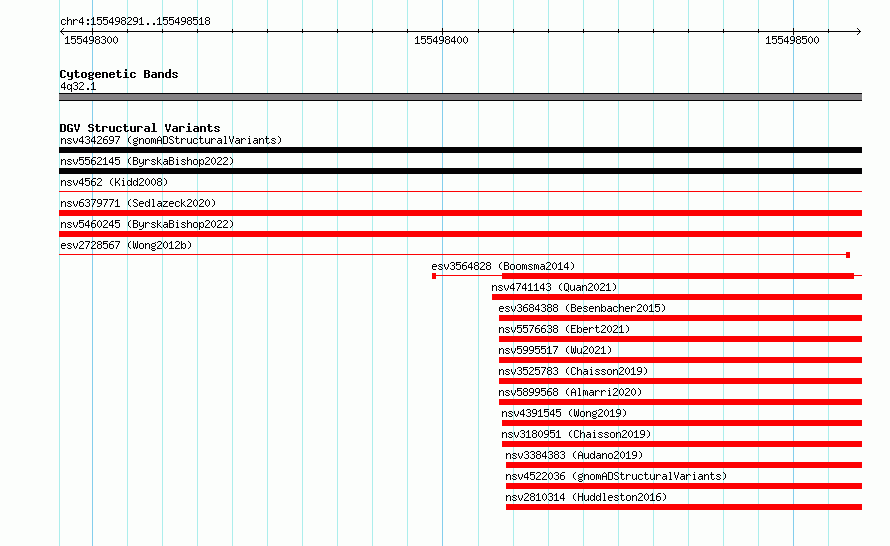890x546 pixels.
Task: Click ruler position 155498500
Action: tap(792, 40)
